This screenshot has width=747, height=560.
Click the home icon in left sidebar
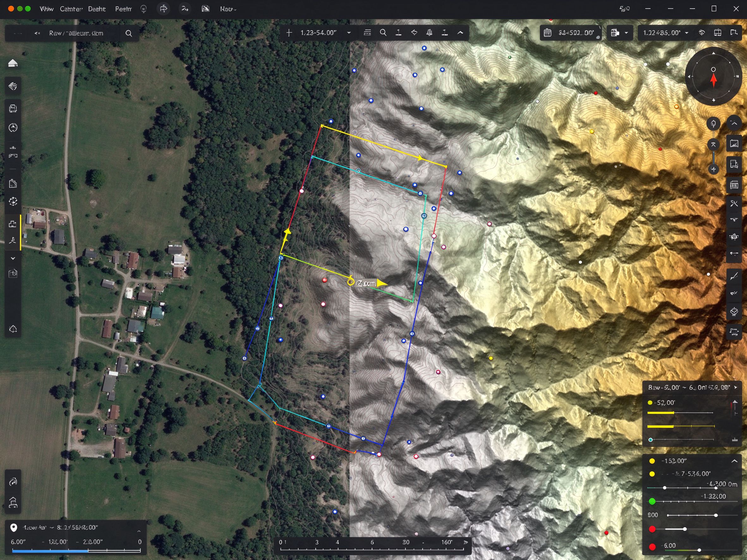[x=13, y=63]
